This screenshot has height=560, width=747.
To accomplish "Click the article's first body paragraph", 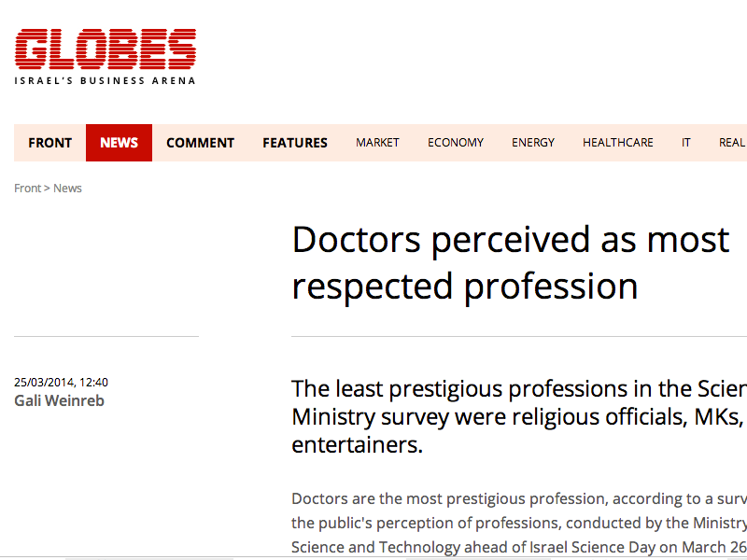I will pos(518,521).
